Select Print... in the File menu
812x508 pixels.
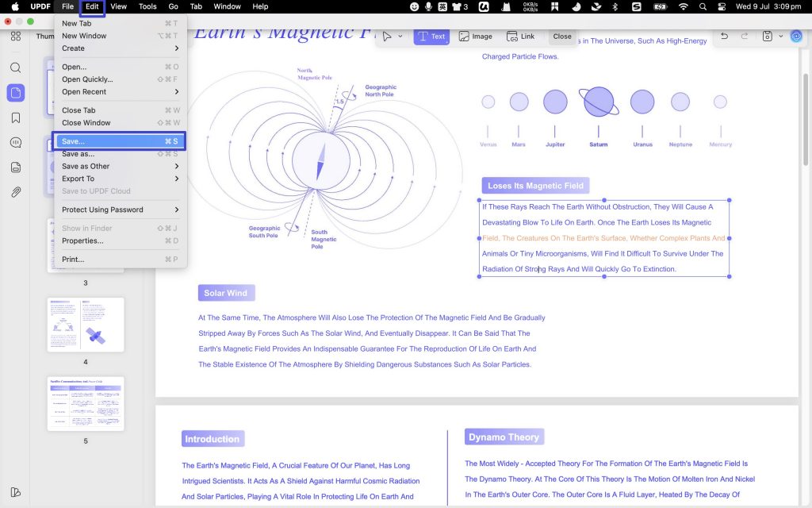(121, 260)
